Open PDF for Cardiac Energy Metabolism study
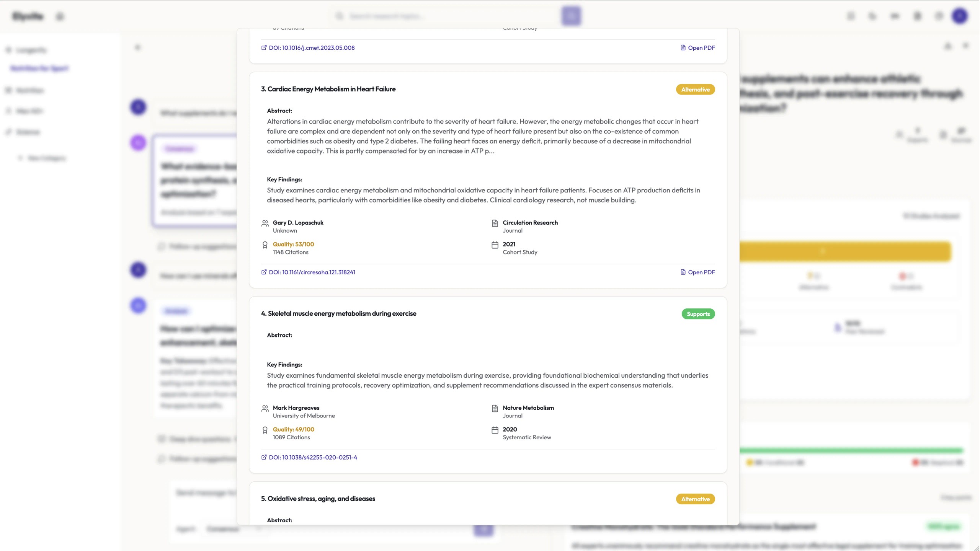980x551 pixels. point(697,272)
